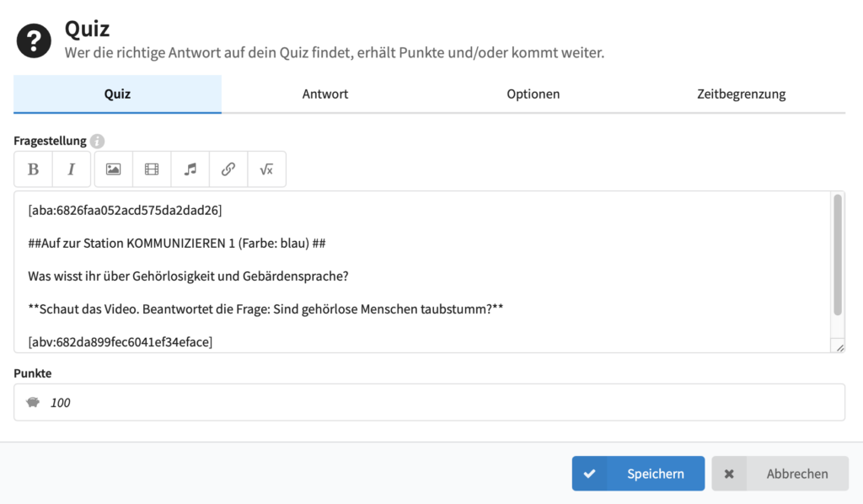The image size is (863, 504).
Task: Cancel editing with the Abbrechen button
Action: coord(780,474)
